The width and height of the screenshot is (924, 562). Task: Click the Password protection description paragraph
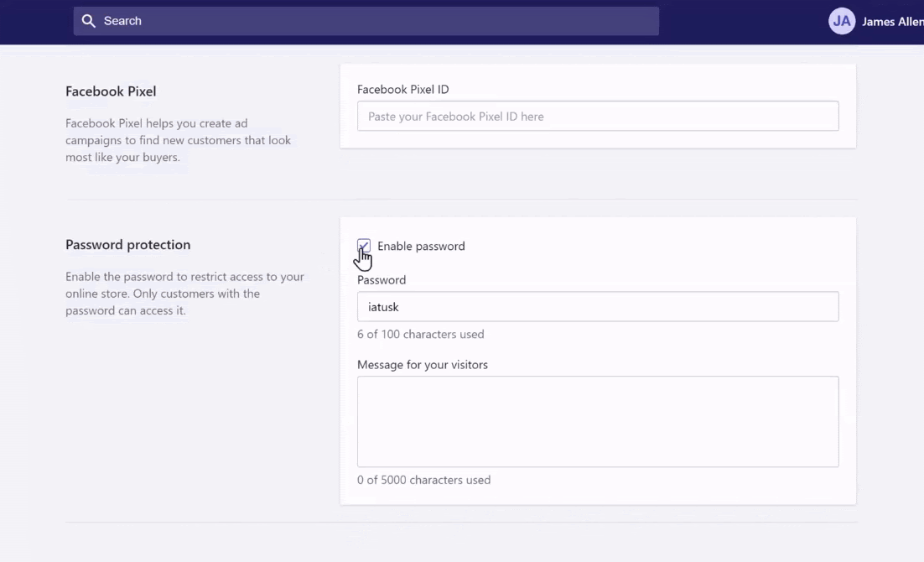[184, 294]
